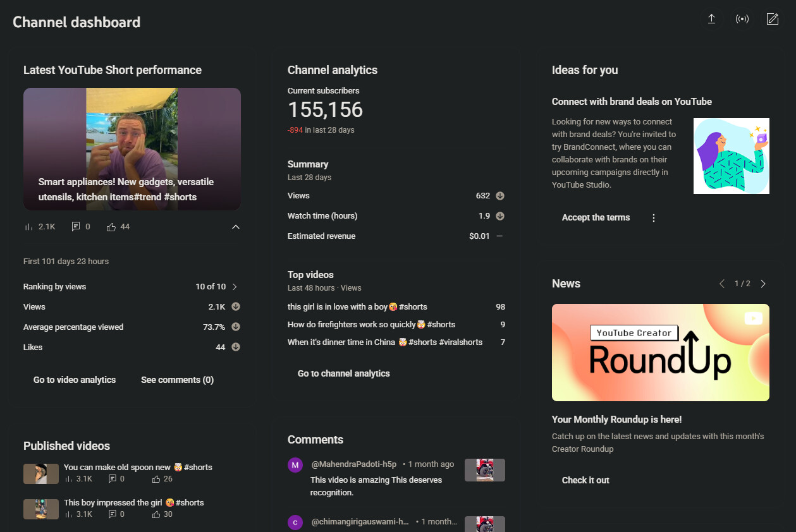The width and height of the screenshot is (796, 532).
Task: Click the YouTube Creator RoundUp banner
Action: coord(660,353)
